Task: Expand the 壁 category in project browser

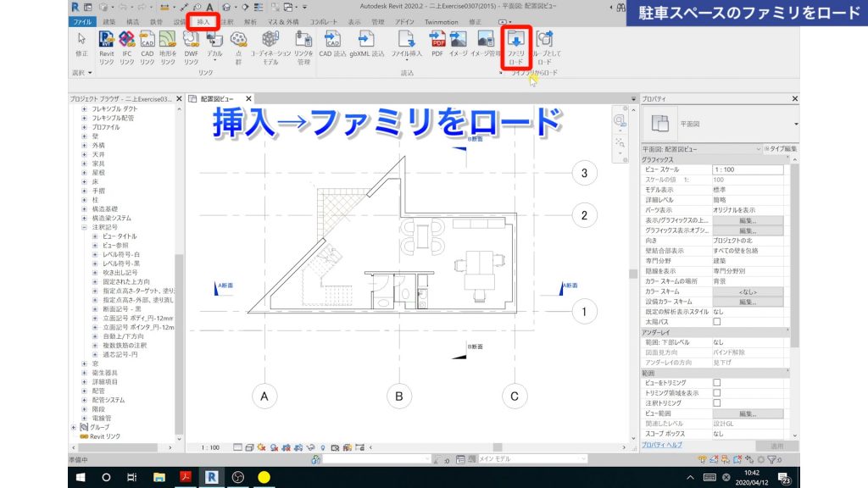Action: [x=84, y=136]
